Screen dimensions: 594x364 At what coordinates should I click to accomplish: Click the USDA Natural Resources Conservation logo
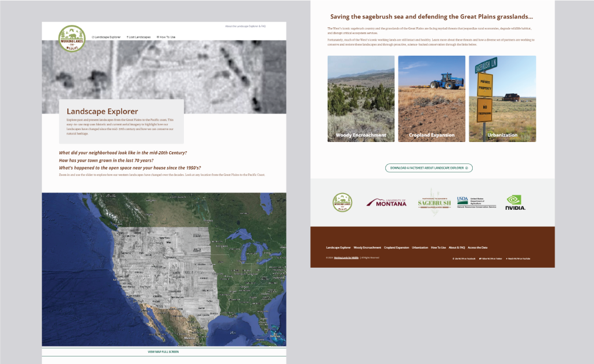[476, 202]
